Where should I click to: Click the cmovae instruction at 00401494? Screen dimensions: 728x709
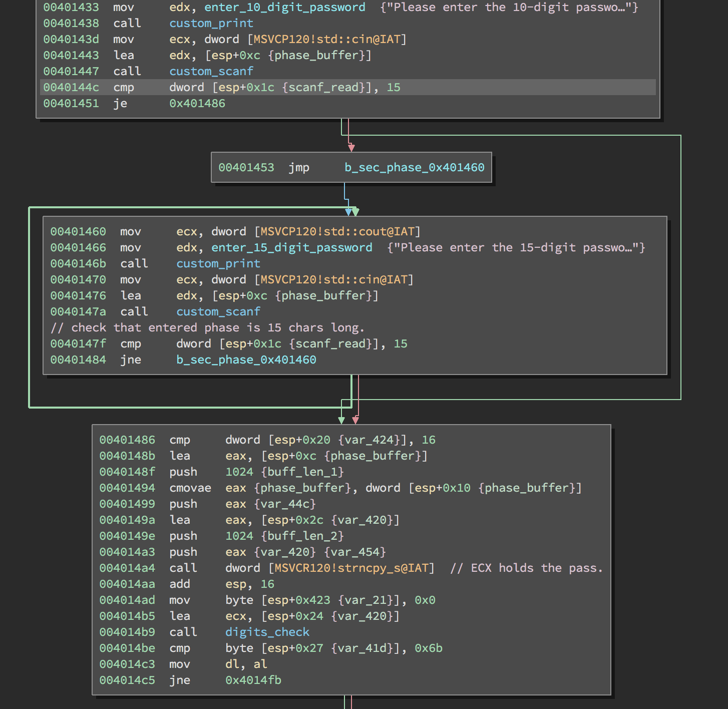190,488
